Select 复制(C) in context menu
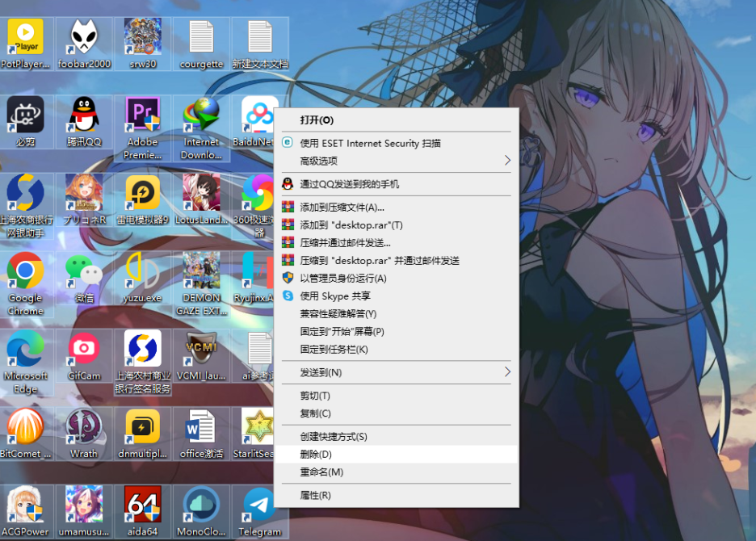This screenshot has width=756, height=541. tap(397, 413)
